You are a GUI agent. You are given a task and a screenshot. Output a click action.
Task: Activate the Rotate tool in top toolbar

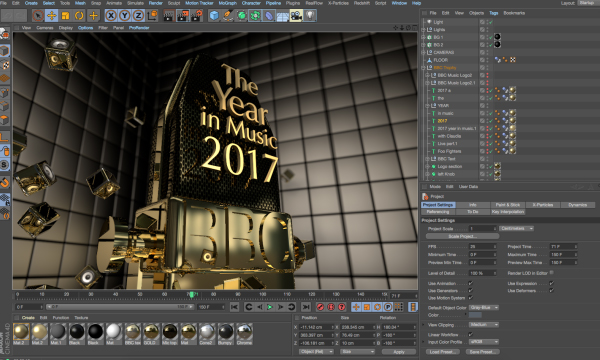(79, 16)
